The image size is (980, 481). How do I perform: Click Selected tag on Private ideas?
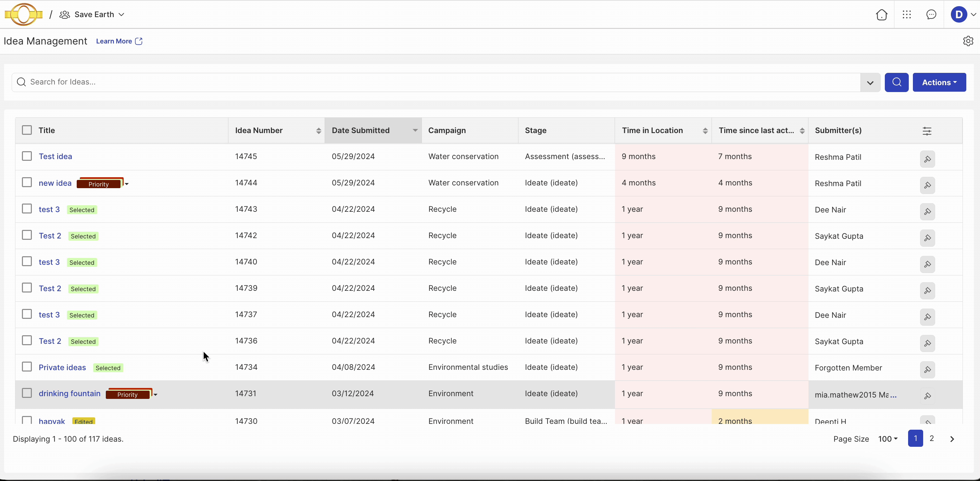click(x=108, y=368)
